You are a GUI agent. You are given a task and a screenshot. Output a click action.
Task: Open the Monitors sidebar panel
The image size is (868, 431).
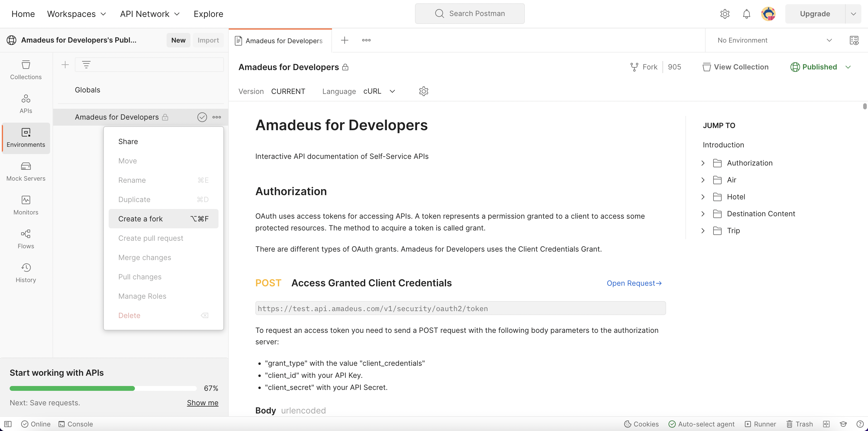[26, 205]
